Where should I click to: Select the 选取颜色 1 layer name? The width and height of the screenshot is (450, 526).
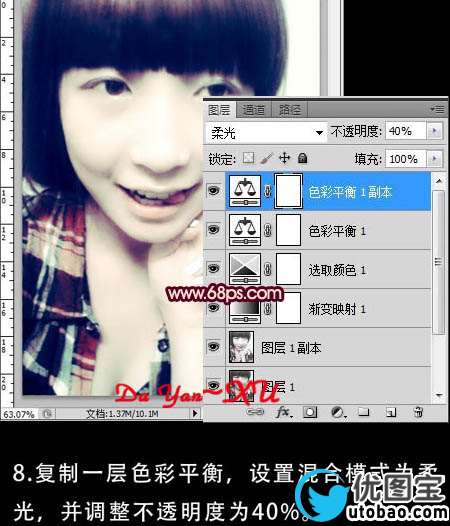click(x=337, y=270)
